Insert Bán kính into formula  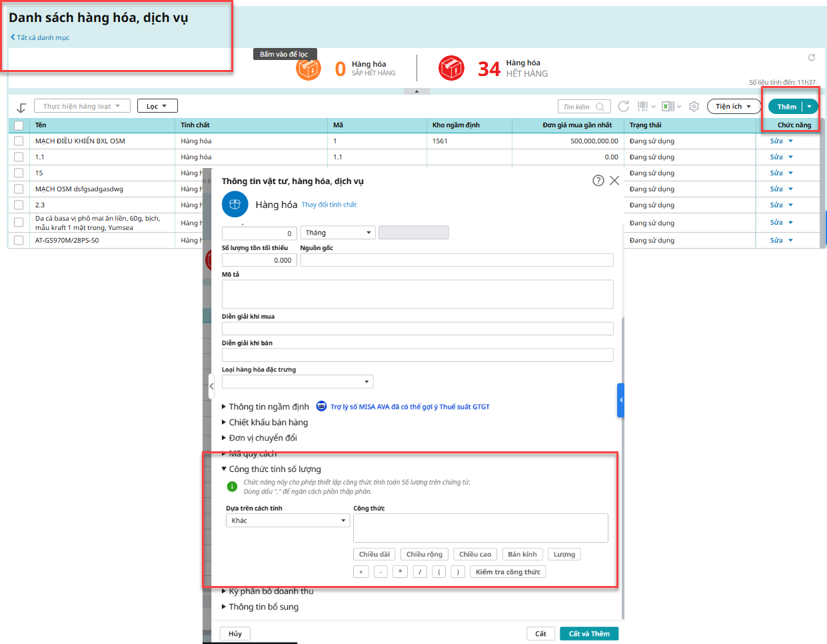point(522,554)
